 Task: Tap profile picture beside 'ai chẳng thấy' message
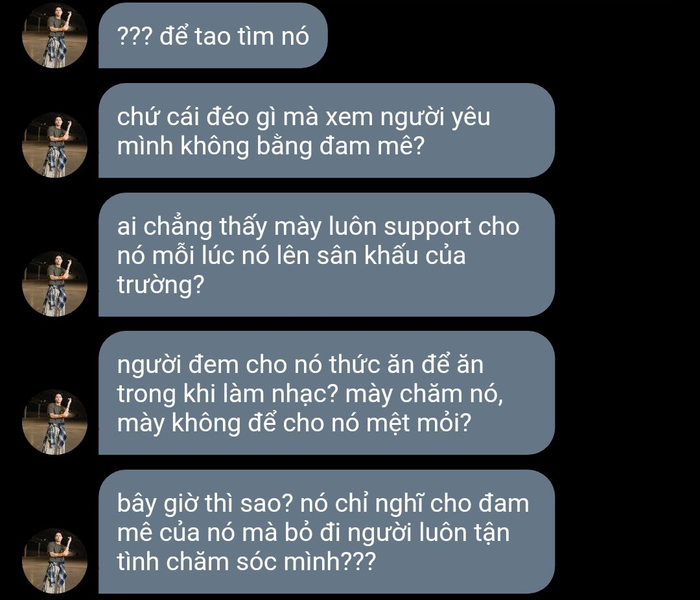54,283
